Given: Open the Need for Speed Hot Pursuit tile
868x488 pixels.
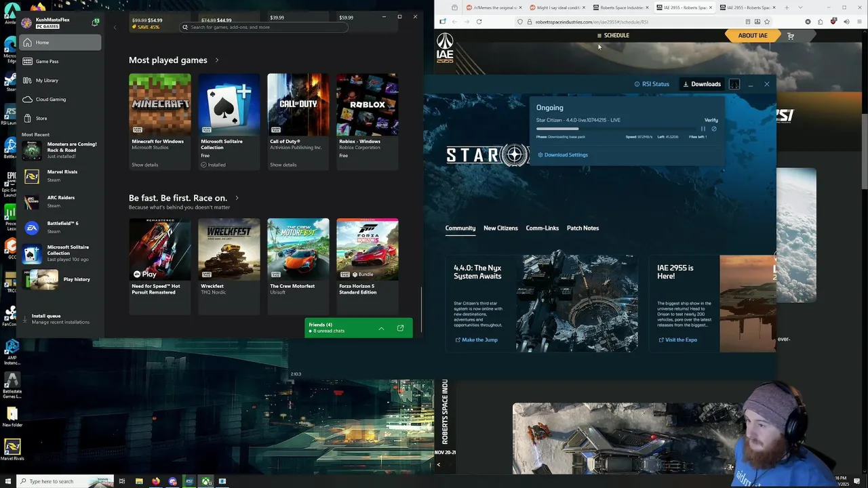Looking at the screenshot, I should pos(160,266).
